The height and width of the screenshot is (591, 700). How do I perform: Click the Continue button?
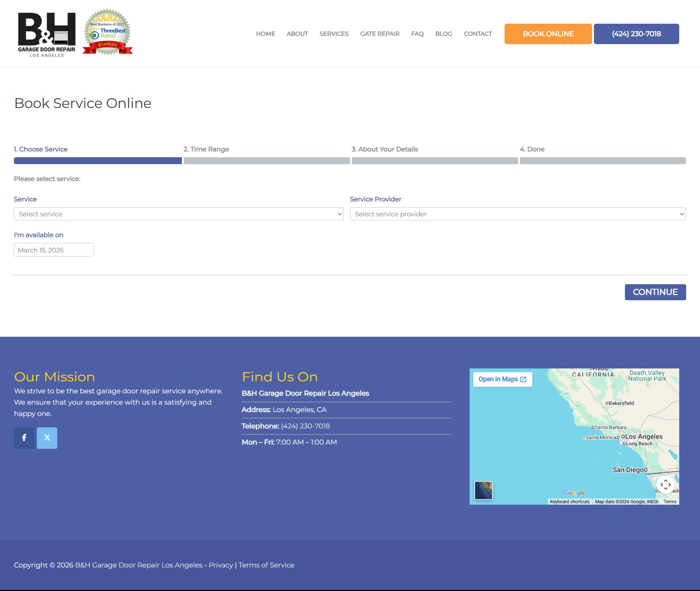pyautogui.click(x=655, y=292)
